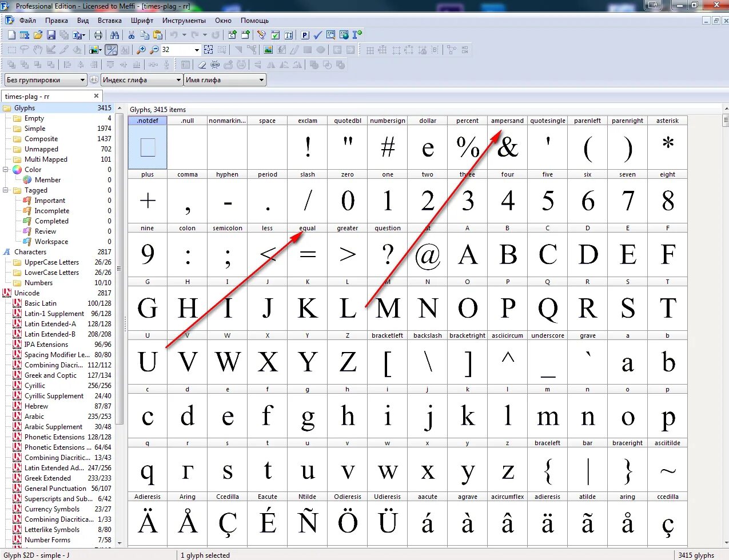The width and height of the screenshot is (729, 560).
Task: Select the uppercase Q glyph cell
Action: pos(548,303)
